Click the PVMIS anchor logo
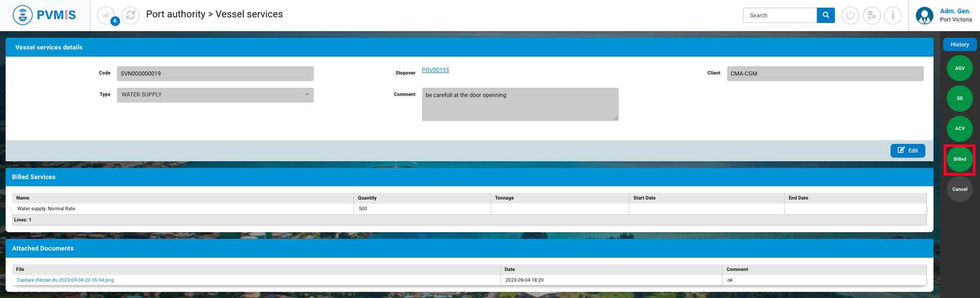The image size is (980, 298). point(22,15)
